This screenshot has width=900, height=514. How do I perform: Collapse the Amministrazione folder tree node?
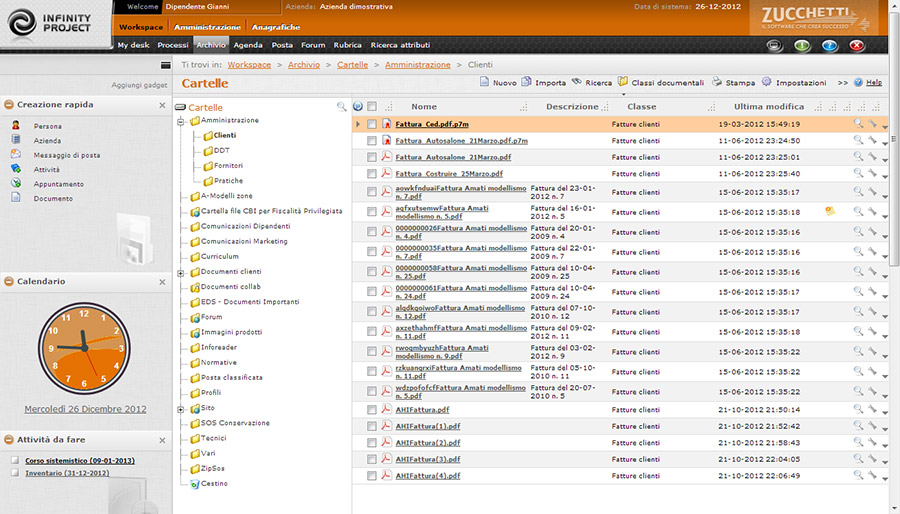point(181,121)
